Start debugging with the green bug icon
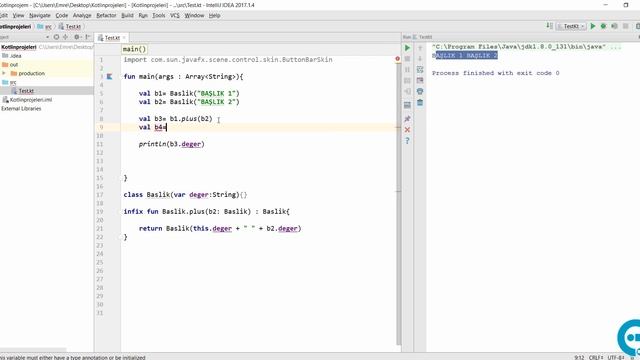 click(604, 26)
